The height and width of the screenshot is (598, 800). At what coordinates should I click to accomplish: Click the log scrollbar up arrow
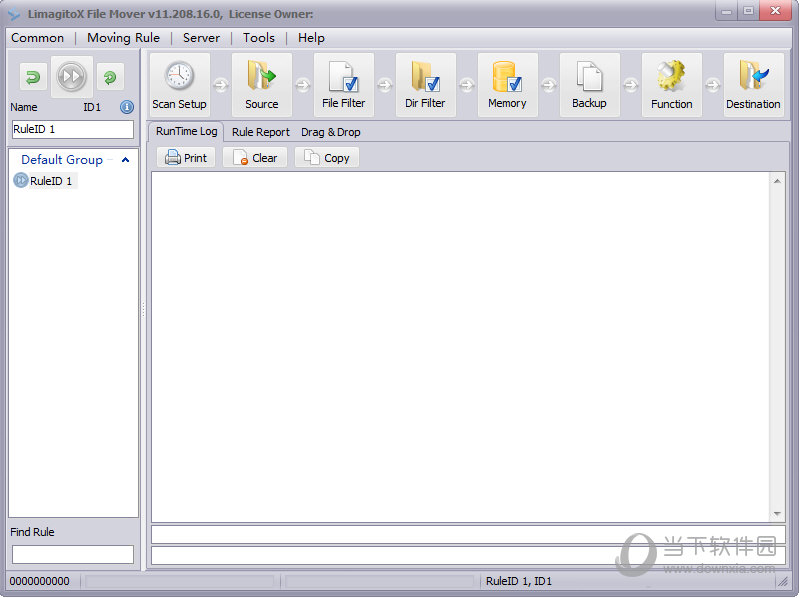point(777,181)
